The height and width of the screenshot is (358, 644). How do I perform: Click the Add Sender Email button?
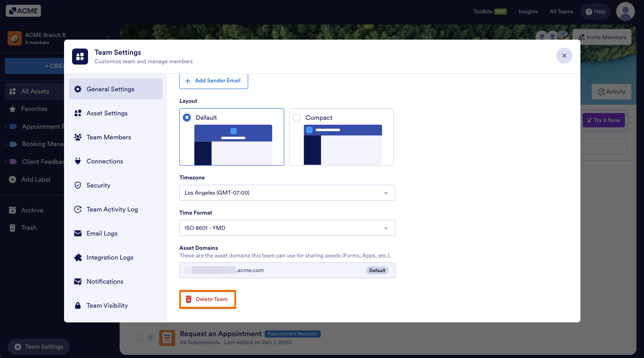tap(213, 81)
